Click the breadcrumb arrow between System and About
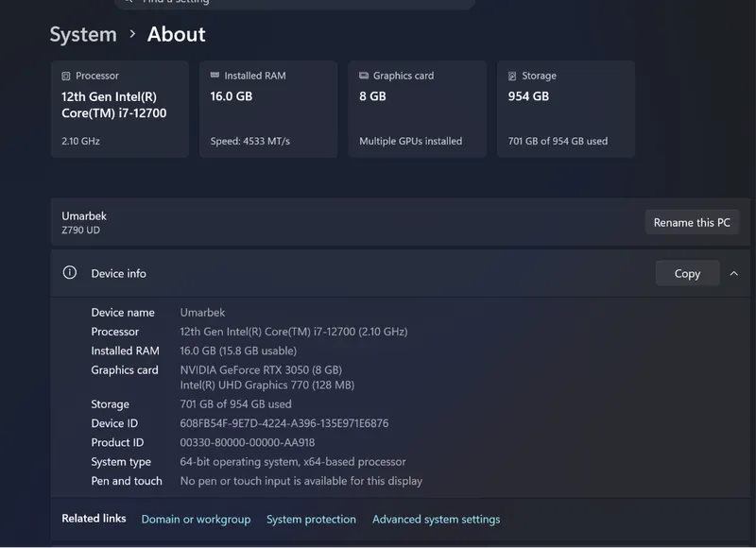 point(132,34)
